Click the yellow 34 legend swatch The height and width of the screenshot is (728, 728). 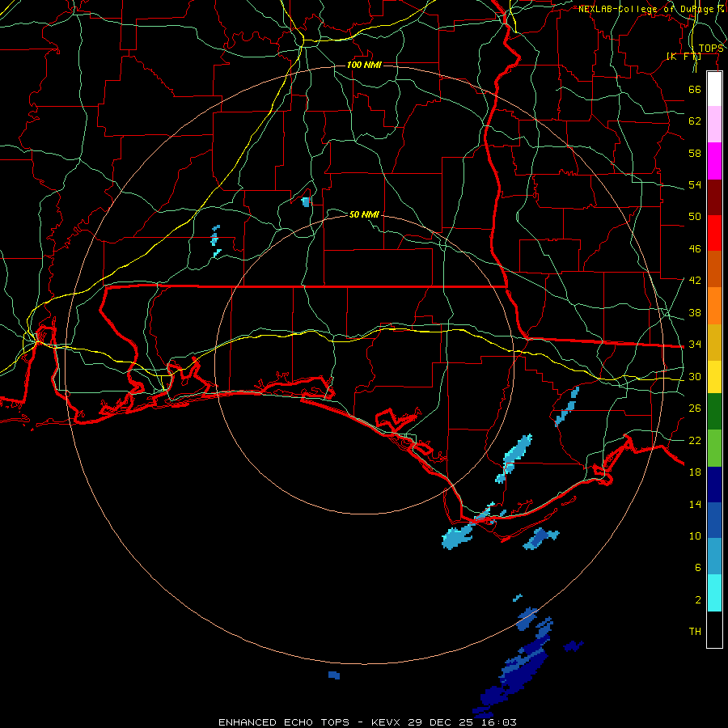click(x=714, y=377)
